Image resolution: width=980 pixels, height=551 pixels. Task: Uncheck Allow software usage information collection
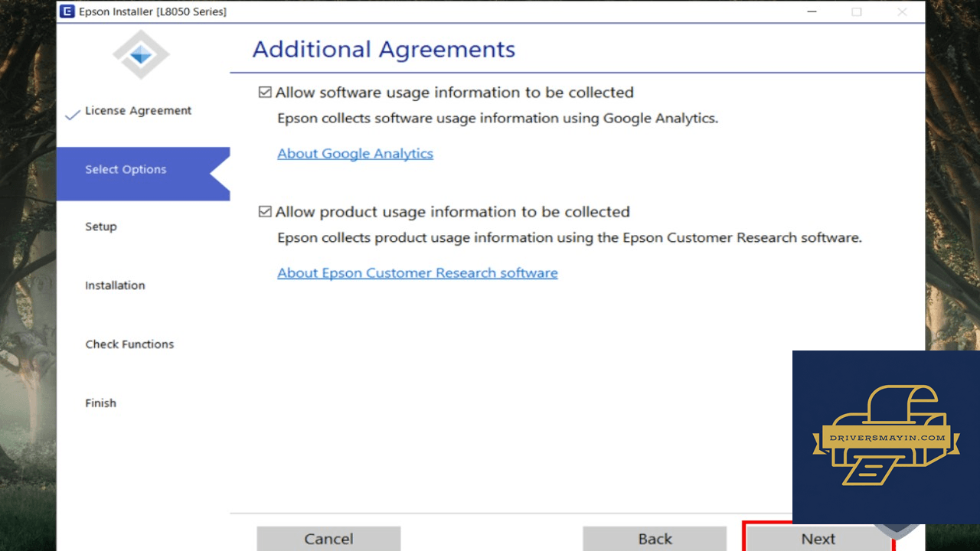pyautogui.click(x=265, y=93)
